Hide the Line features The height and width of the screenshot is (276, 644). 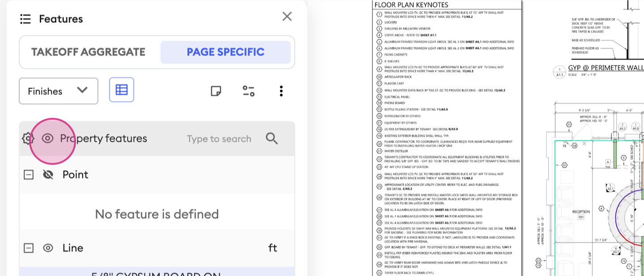pyautogui.click(x=48, y=248)
